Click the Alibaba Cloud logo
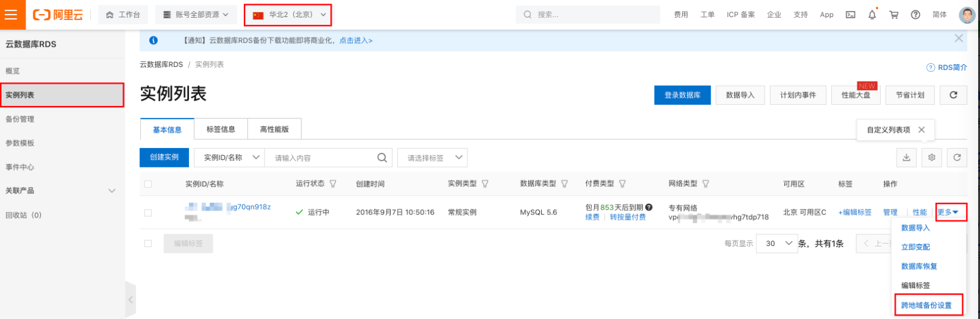This screenshot has width=980, height=319. pyautogui.click(x=58, y=15)
